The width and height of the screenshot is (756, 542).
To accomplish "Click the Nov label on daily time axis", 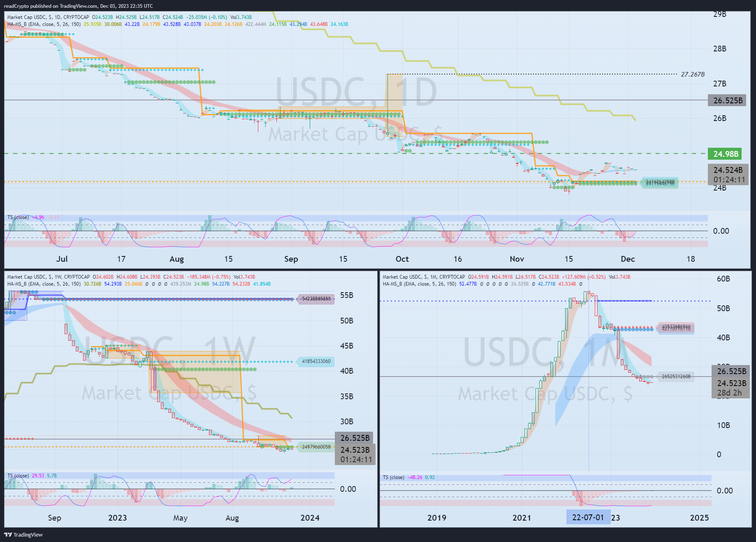I will point(517,259).
